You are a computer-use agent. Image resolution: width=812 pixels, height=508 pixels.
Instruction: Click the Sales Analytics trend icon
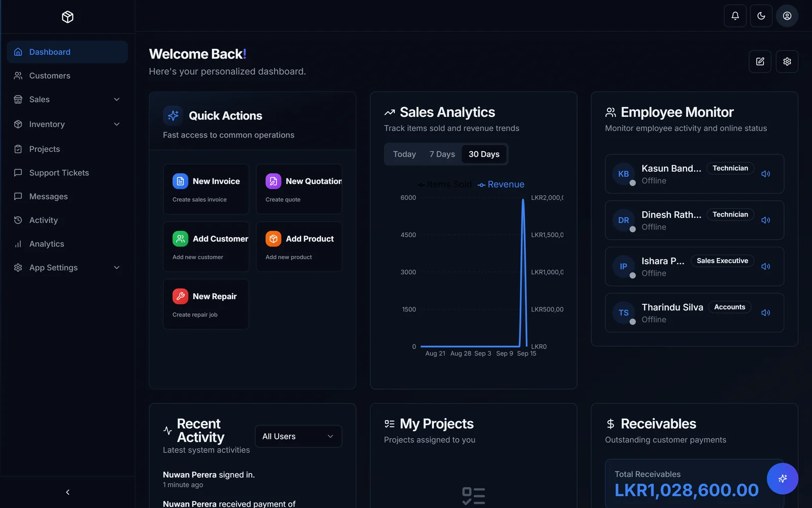click(x=390, y=112)
